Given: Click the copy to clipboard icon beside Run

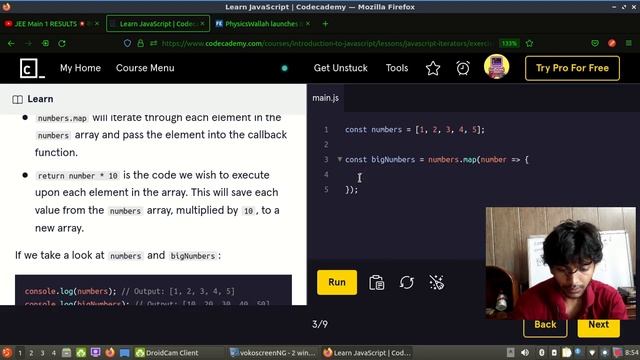Looking at the screenshot, I should point(376,282).
